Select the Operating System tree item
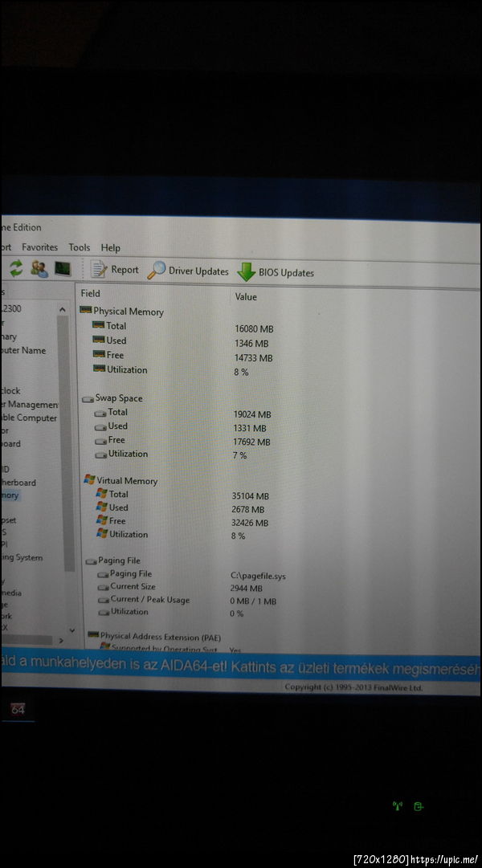This screenshot has width=482, height=868. (x=22, y=557)
